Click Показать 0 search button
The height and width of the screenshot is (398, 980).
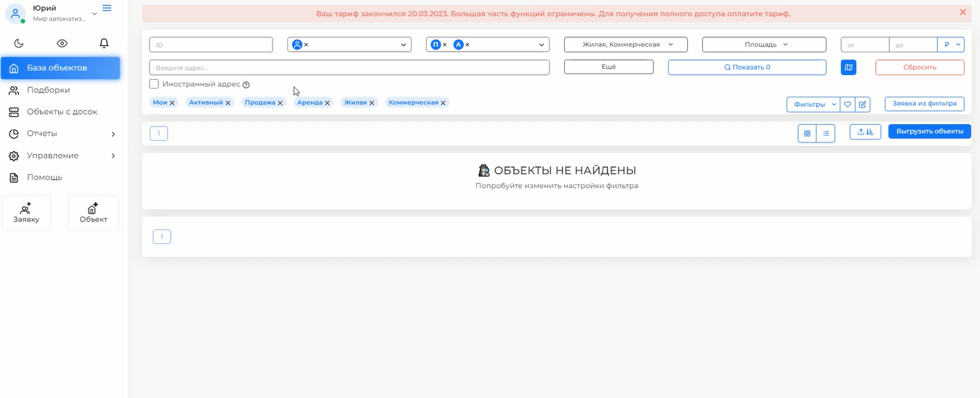click(747, 68)
